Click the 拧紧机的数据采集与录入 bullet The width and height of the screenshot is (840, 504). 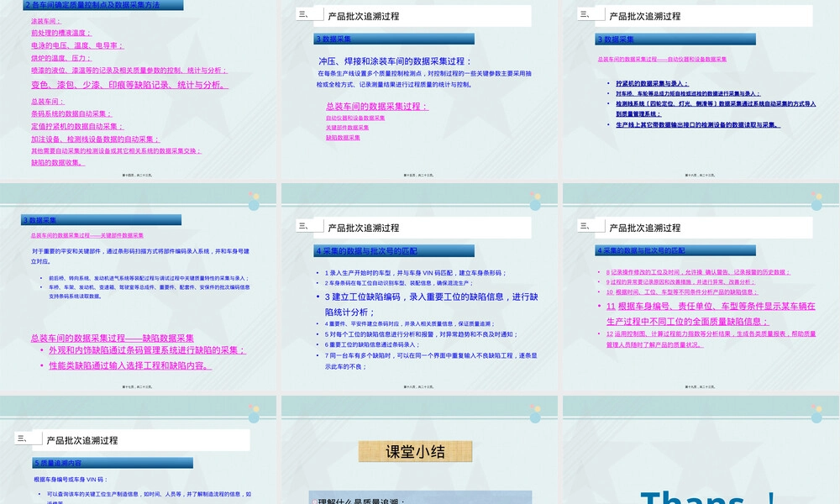pos(652,83)
